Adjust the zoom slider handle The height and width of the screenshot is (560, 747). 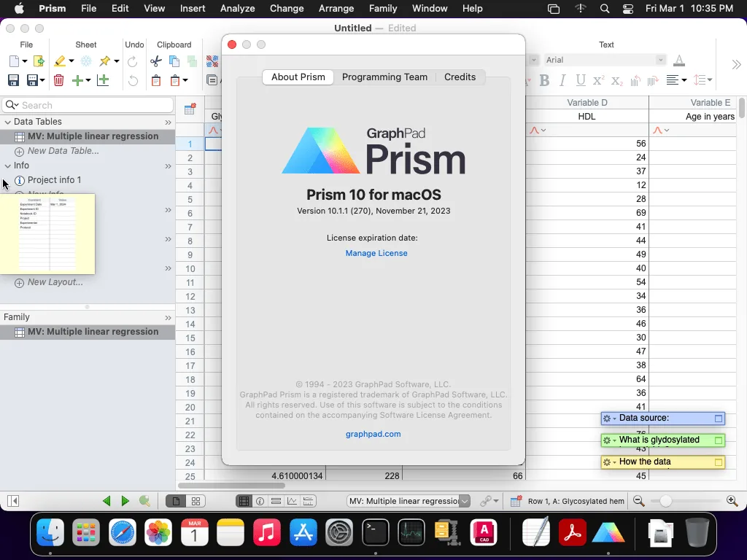tap(665, 501)
